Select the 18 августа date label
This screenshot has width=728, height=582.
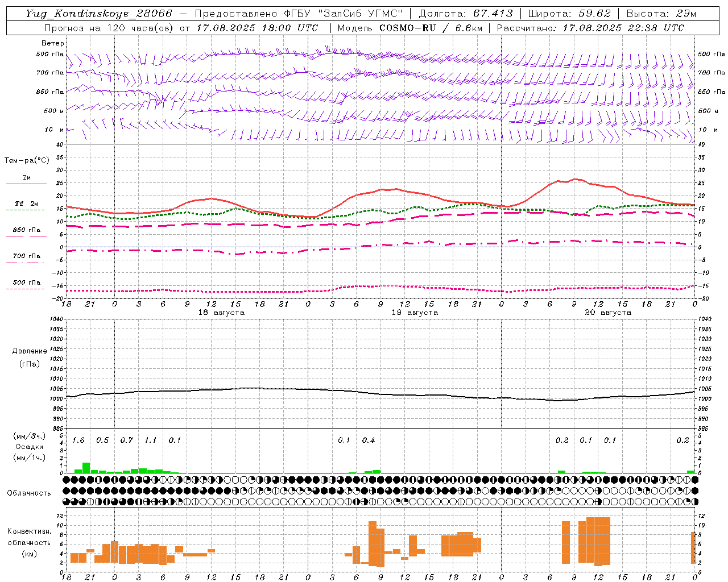pos(221,313)
